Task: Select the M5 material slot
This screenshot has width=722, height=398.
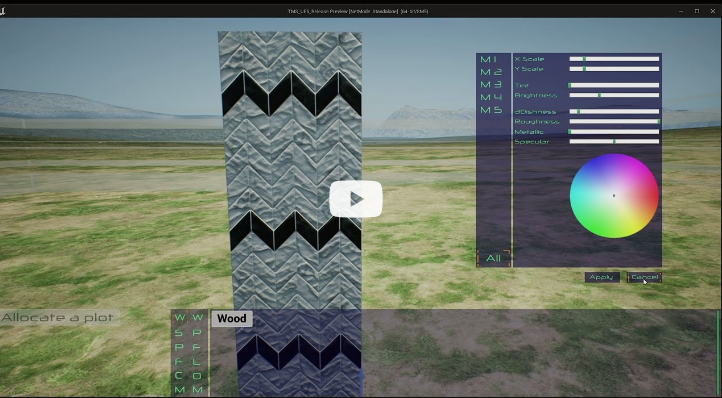Action: (x=491, y=110)
